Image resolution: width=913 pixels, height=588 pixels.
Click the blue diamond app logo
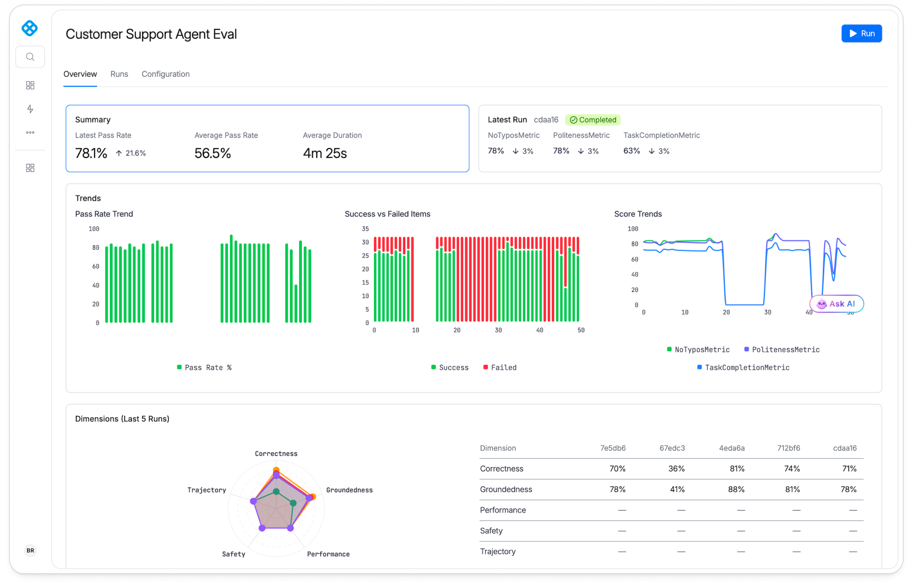(x=30, y=28)
